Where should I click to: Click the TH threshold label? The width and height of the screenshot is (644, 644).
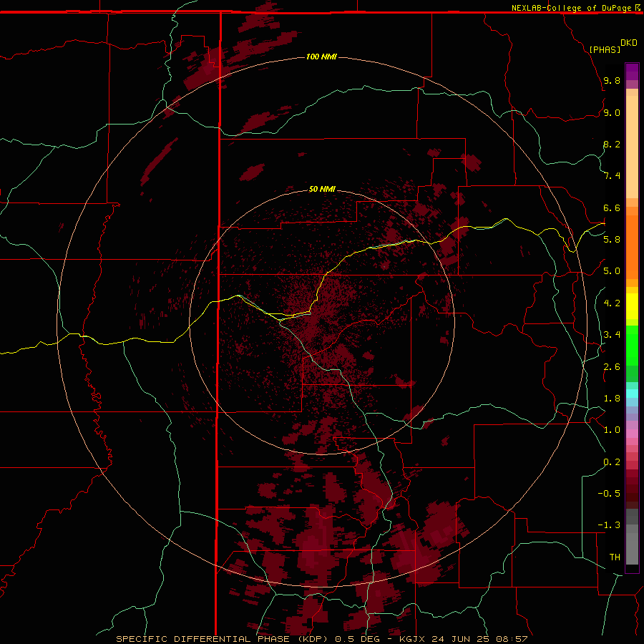point(615,557)
